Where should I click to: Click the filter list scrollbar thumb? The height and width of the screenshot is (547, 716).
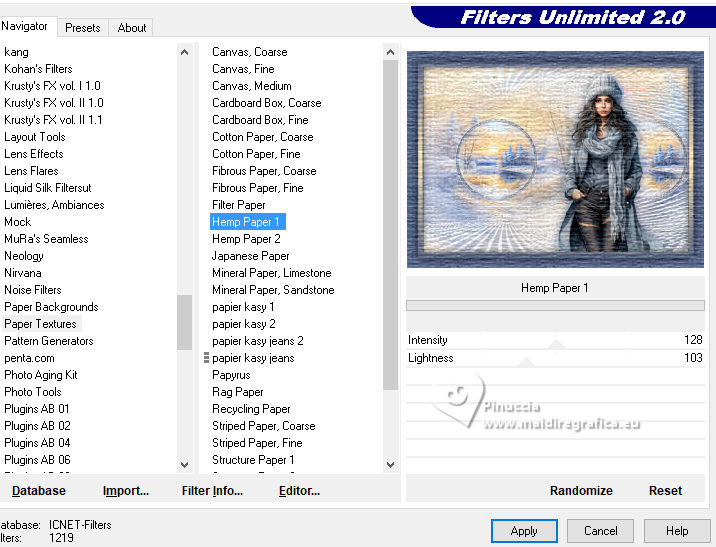(390, 225)
